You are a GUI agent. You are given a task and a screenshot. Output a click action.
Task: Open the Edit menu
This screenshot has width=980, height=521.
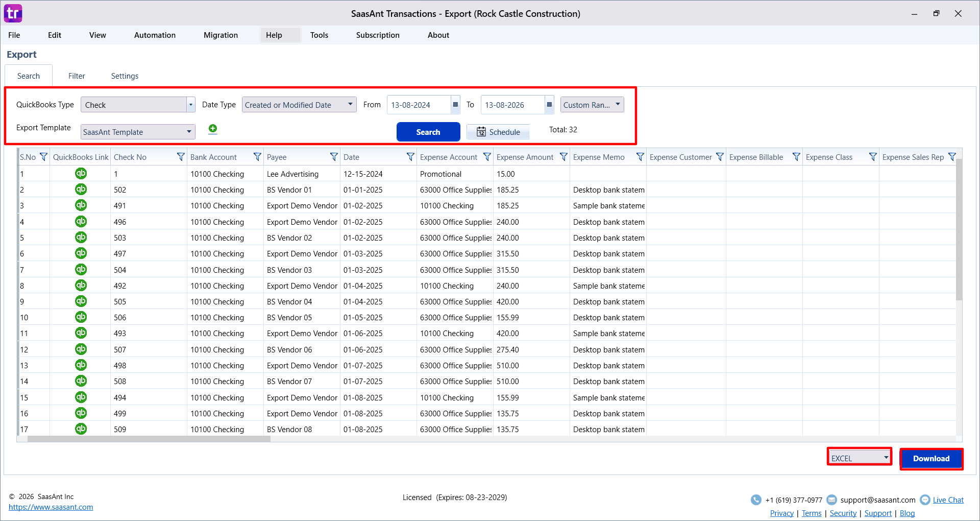[x=55, y=35]
